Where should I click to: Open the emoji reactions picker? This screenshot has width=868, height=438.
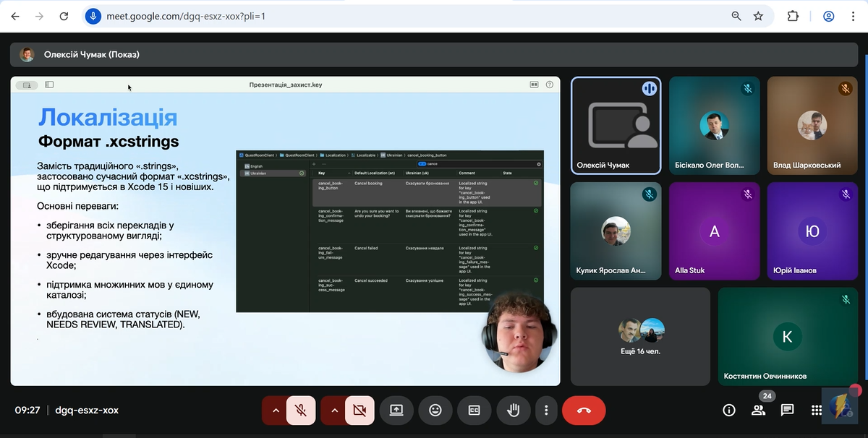[x=435, y=411]
